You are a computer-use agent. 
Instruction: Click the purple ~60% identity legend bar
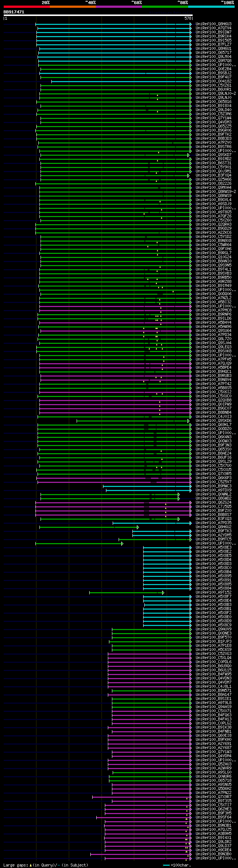(119, 7)
